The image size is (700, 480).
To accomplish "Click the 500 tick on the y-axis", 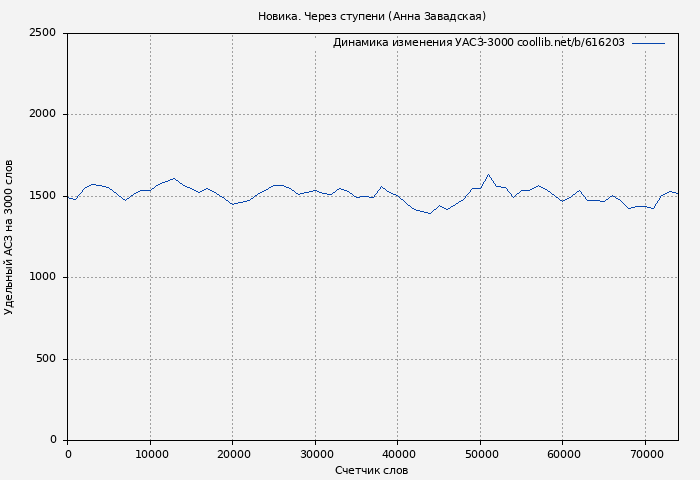I will click(x=46, y=359).
